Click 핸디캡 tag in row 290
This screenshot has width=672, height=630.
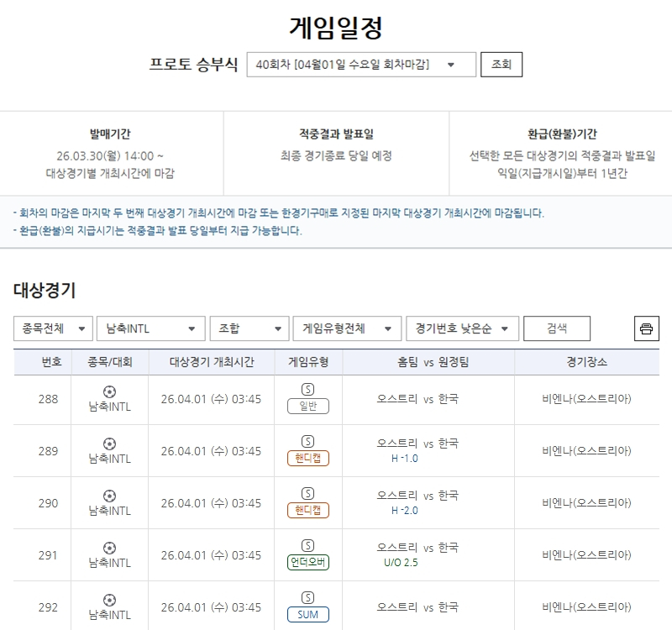point(307,511)
